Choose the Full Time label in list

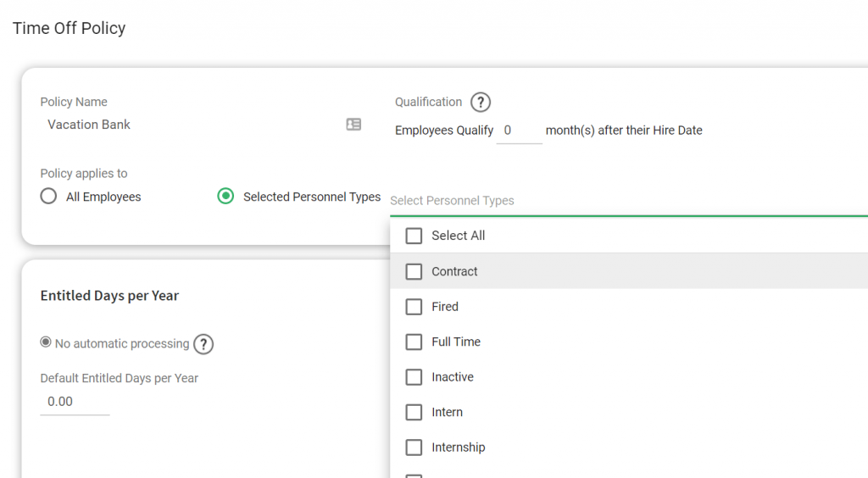pyautogui.click(x=456, y=342)
